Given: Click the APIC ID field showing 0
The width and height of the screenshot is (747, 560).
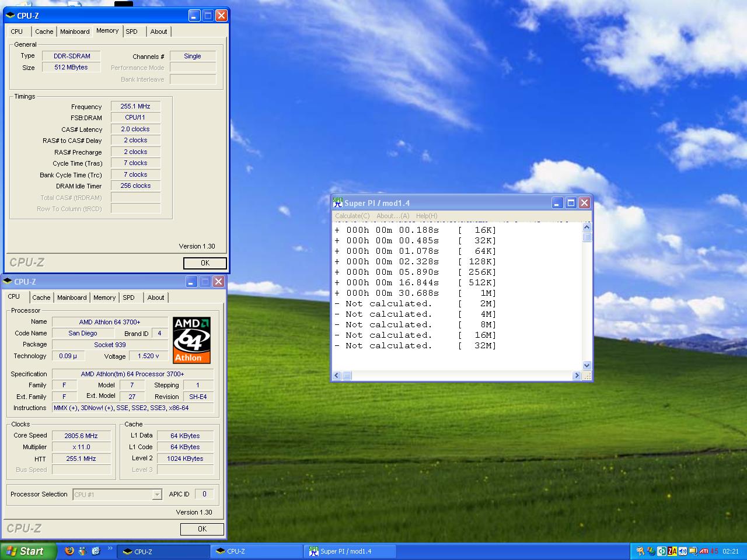Looking at the screenshot, I should click(204, 494).
